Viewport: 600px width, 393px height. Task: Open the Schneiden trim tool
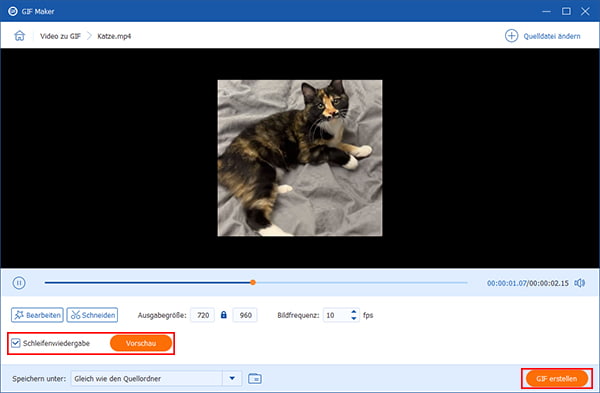92,315
